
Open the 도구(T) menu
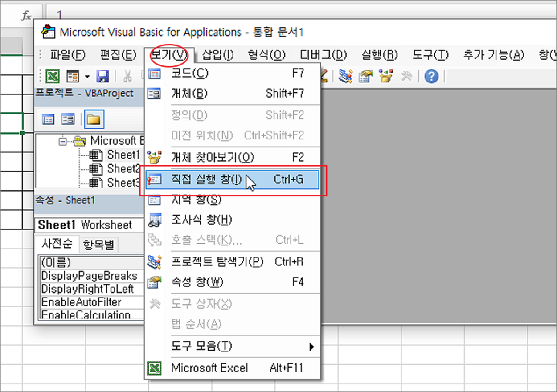click(x=430, y=55)
